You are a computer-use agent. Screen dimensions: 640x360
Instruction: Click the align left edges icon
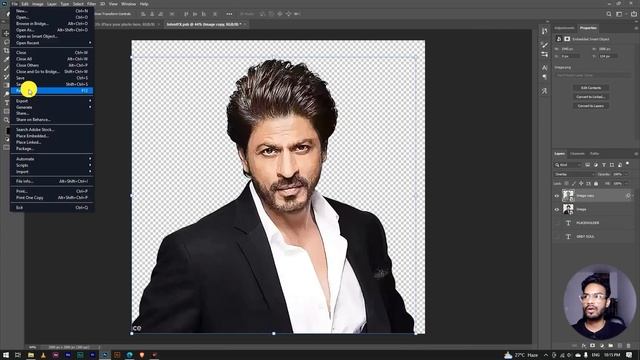tap(143, 14)
